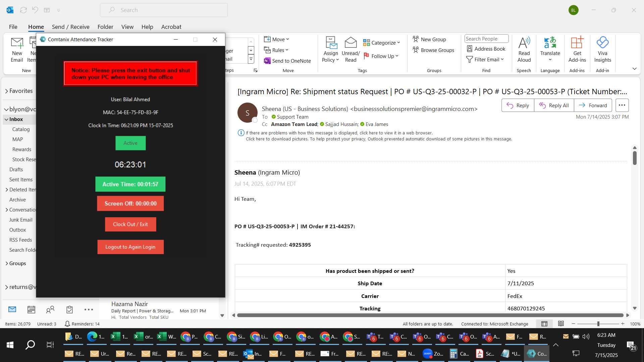Click the Outlook Search box
Viewport: 644px width, 362px height.
164,10
